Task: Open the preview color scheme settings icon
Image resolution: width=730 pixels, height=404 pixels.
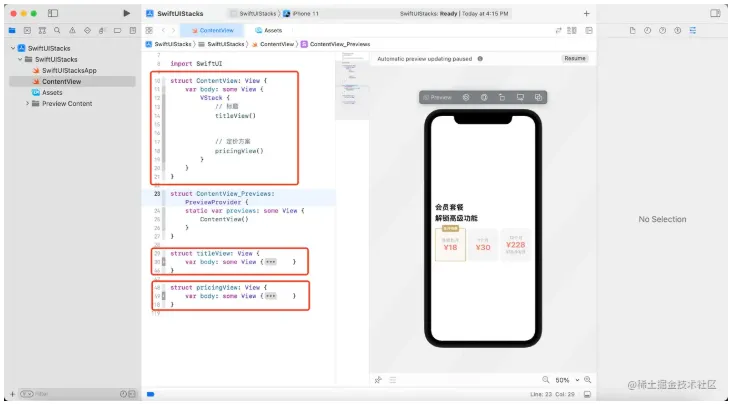Action: pos(484,98)
